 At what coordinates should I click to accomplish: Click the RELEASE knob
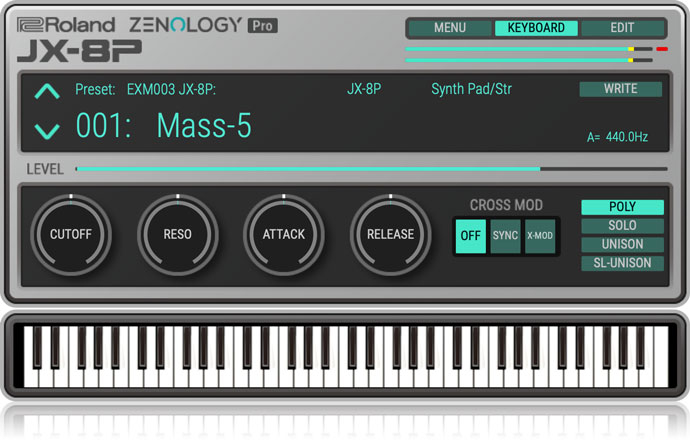(x=390, y=235)
